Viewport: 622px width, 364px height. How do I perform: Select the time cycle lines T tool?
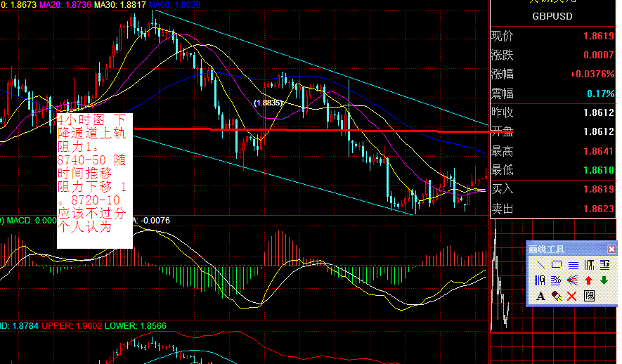click(589, 264)
